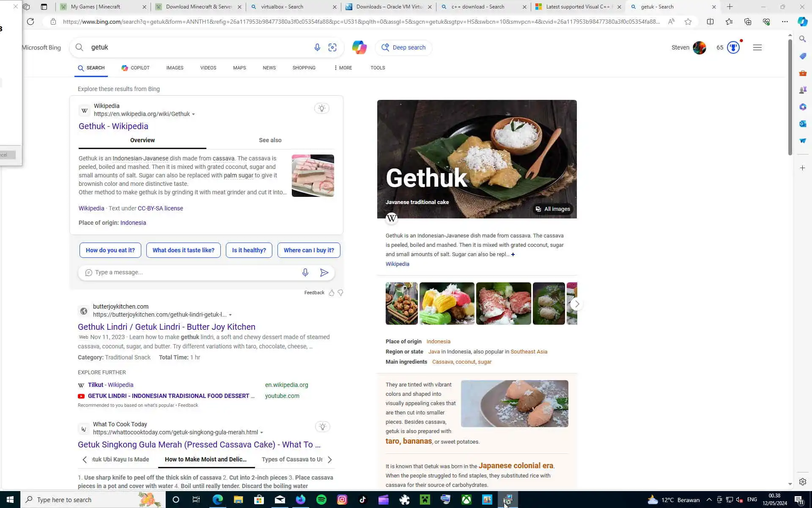812x508 pixels.
Task: Add this page to favorites star
Action: pos(688,22)
